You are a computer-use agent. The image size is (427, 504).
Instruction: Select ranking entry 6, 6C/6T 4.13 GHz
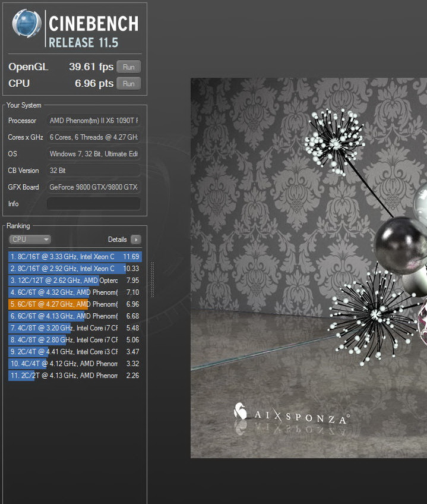pyautogui.click(x=75, y=316)
